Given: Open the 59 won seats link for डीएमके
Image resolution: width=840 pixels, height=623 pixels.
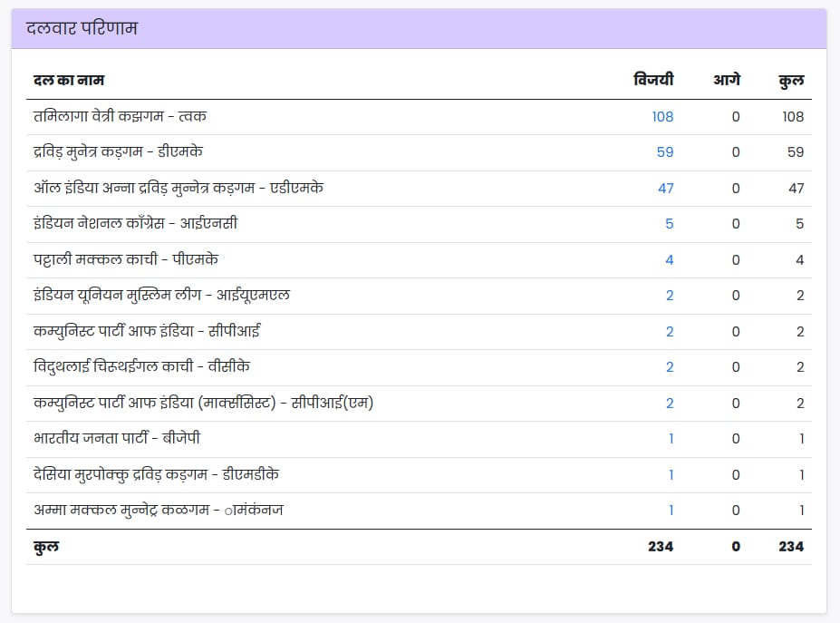Looking at the screenshot, I should click(x=665, y=152).
